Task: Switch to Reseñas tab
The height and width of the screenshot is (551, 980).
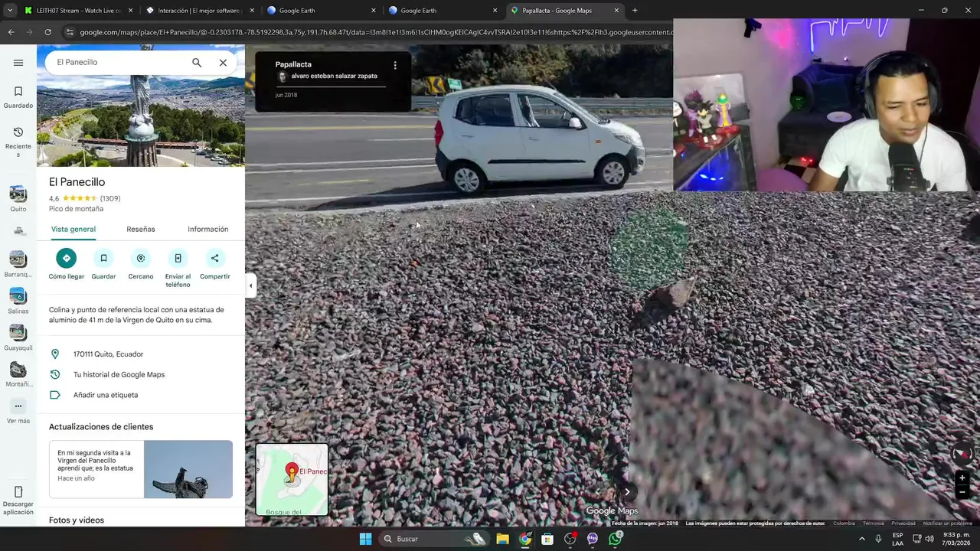Action: coord(141,229)
